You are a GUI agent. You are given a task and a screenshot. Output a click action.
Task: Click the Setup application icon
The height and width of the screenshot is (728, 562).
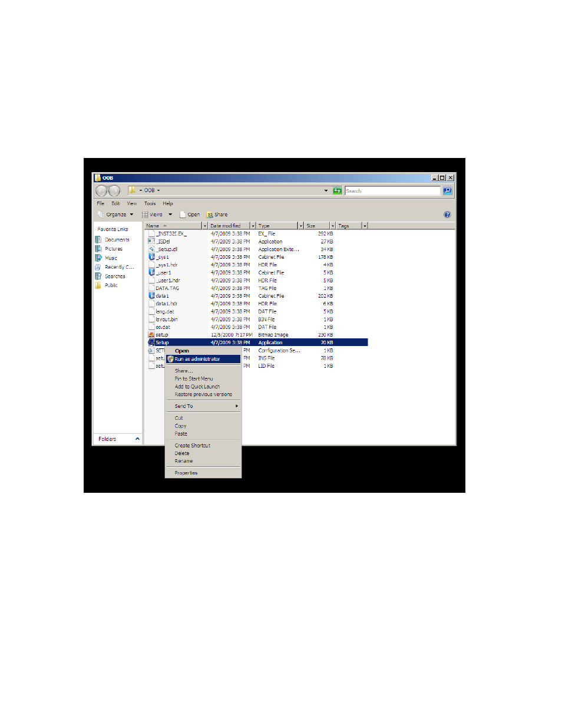tap(151, 342)
